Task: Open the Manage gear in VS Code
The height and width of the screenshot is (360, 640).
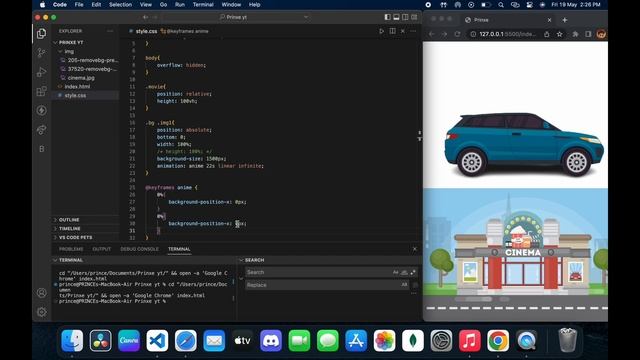Action: 41,312
